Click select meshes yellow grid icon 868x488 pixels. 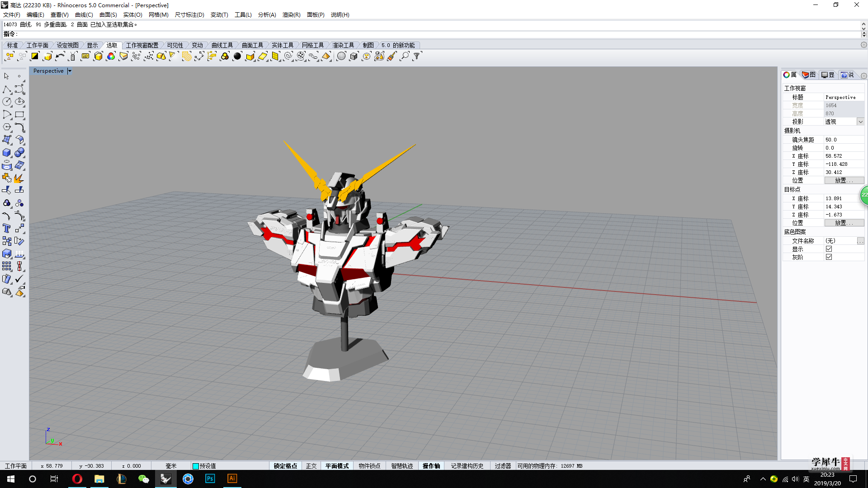[x=275, y=56]
